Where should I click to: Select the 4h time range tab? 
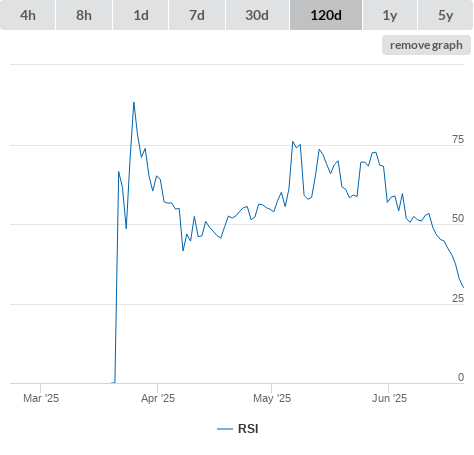click(x=28, y=15)
